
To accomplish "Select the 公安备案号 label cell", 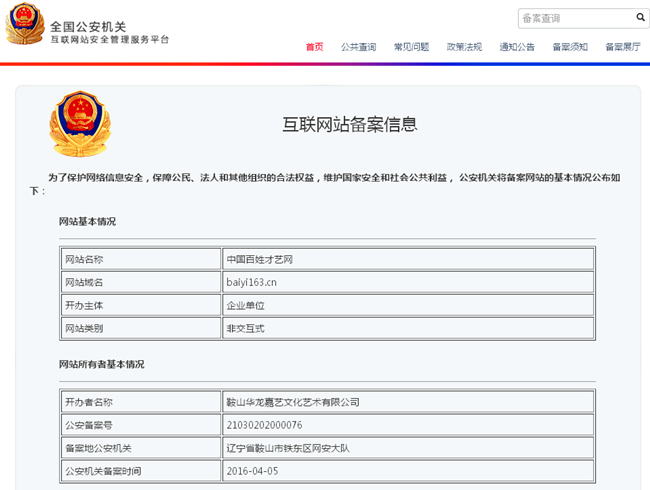I will click(141, 425).
